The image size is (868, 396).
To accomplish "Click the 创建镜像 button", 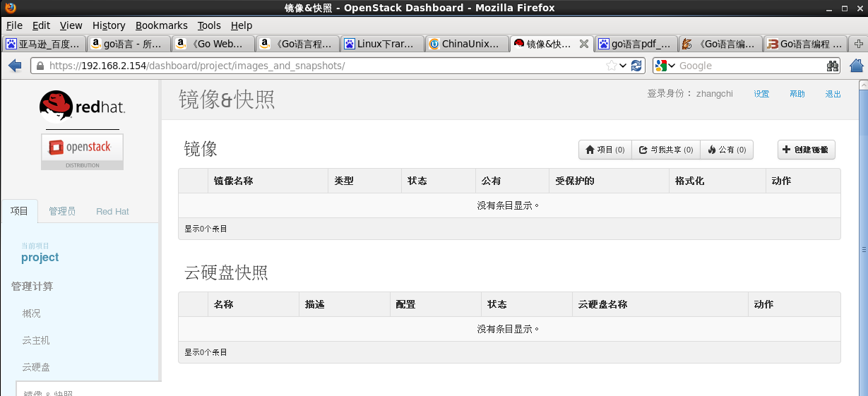I will 807,150.
